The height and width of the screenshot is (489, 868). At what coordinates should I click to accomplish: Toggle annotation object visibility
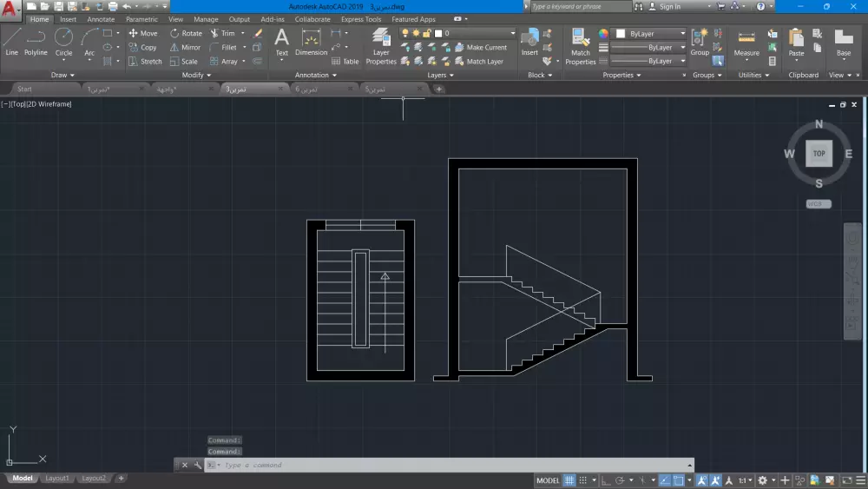coord(701,480)
